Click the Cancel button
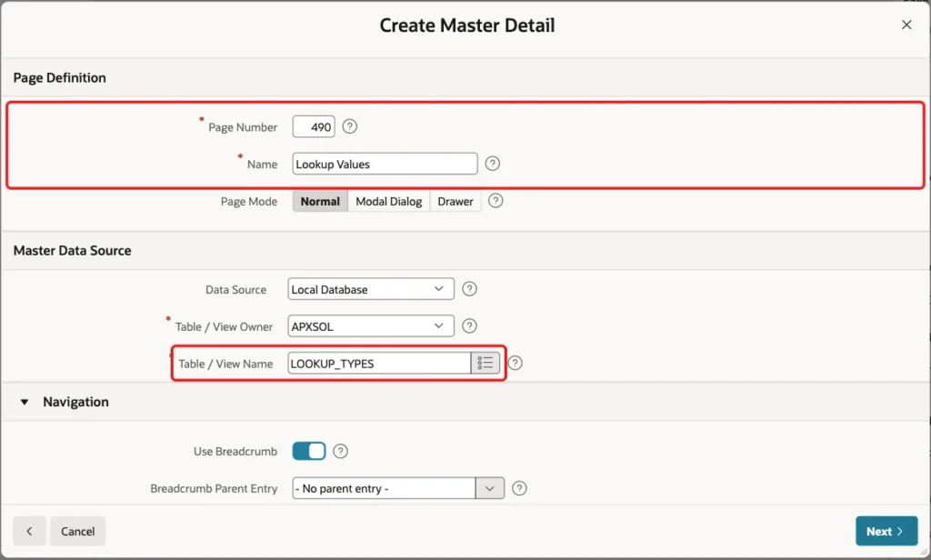The image size is (931, 560). click(78, 532)
